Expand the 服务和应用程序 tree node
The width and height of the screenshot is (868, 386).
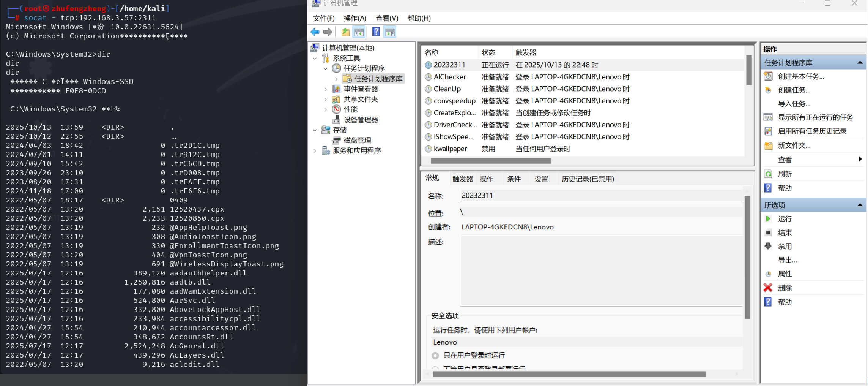tap(315, 150)
